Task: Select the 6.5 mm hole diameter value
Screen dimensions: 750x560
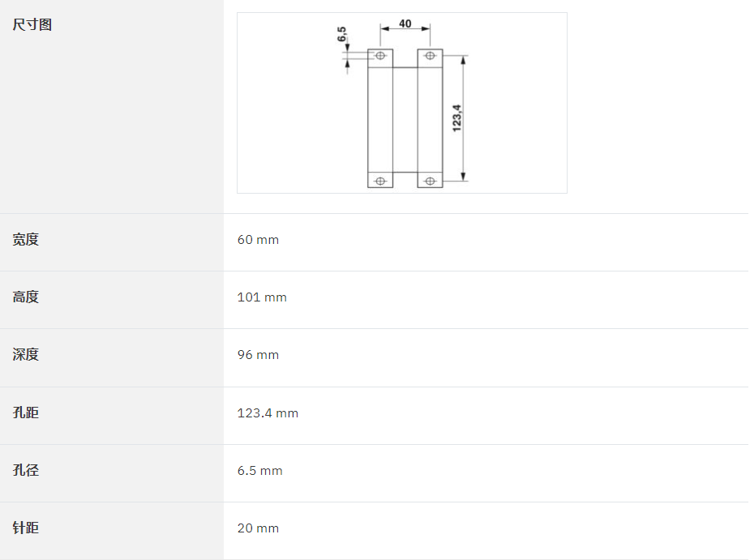Action: [259, 471]
